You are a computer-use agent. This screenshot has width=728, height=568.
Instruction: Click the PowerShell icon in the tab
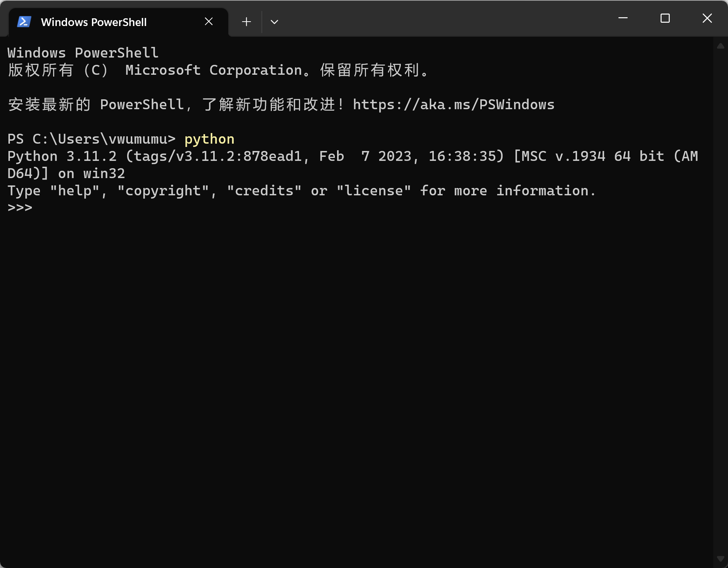click(24, 22)
